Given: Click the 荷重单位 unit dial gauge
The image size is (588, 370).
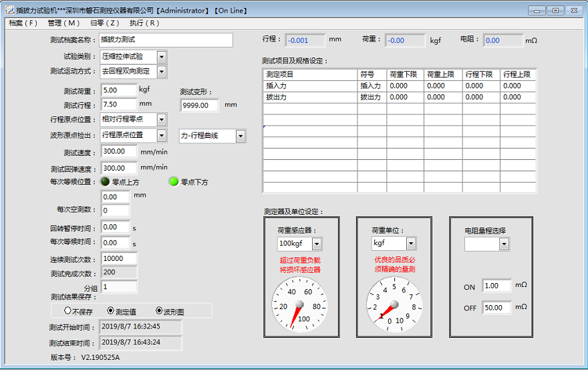Looking at the screenshot, I should [394, 306].
